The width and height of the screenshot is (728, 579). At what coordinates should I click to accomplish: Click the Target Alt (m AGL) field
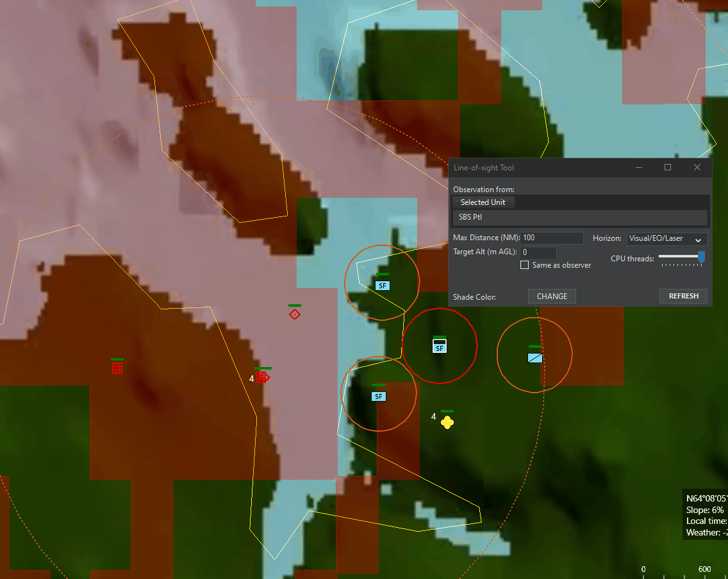(x=538, y=252)
